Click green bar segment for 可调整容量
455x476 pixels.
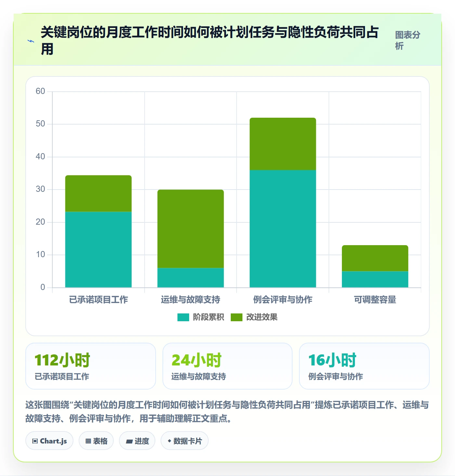(x=375, y=258)
